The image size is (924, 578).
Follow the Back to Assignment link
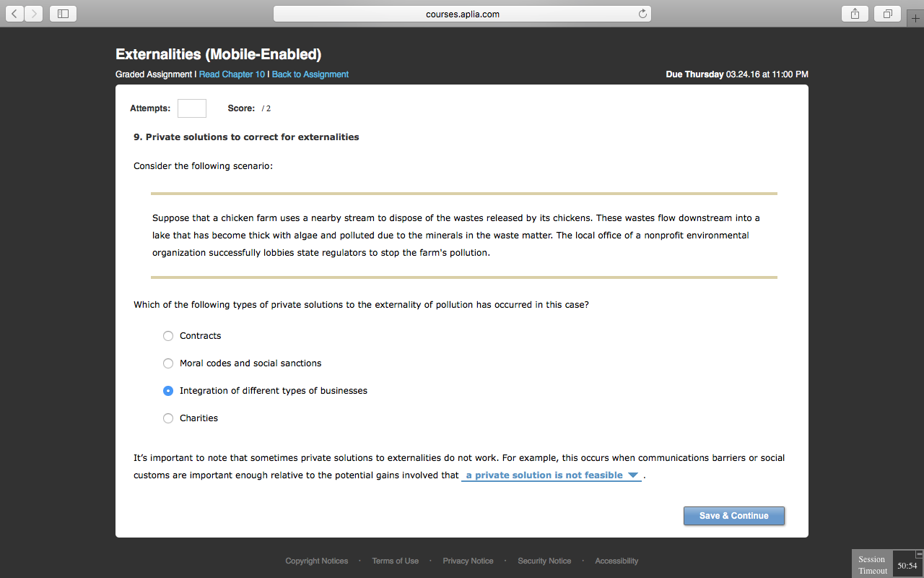(310, 74)
